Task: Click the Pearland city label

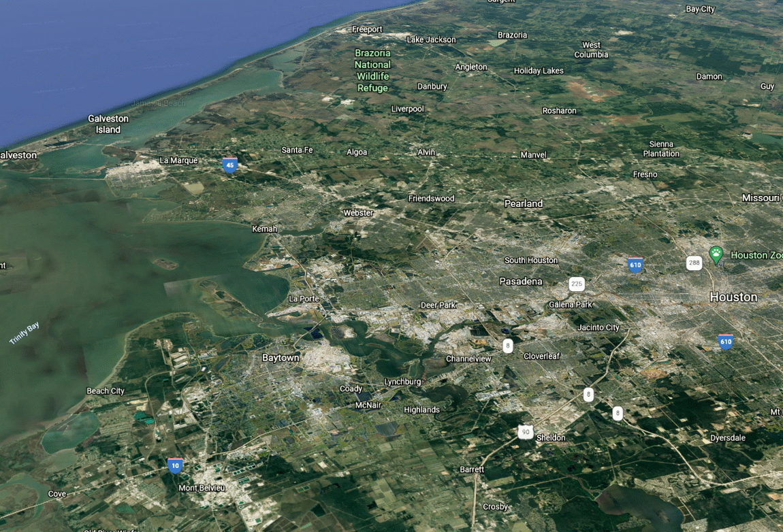Action: (x=524, y=203)
